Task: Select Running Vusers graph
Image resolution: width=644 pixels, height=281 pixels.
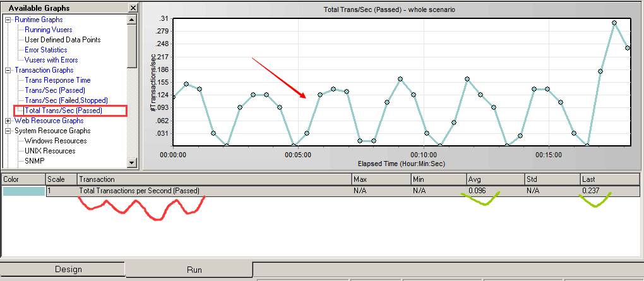Action: [x=49, y=30]
